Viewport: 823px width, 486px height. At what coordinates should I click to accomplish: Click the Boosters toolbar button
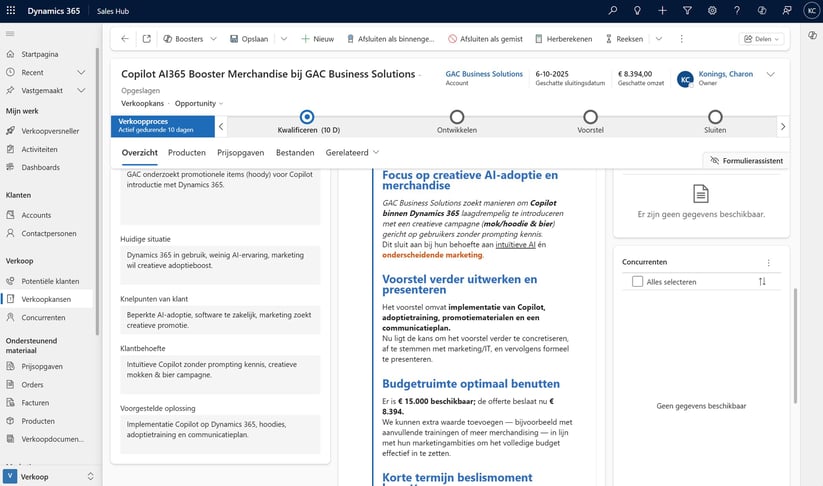tap(183, 39)
